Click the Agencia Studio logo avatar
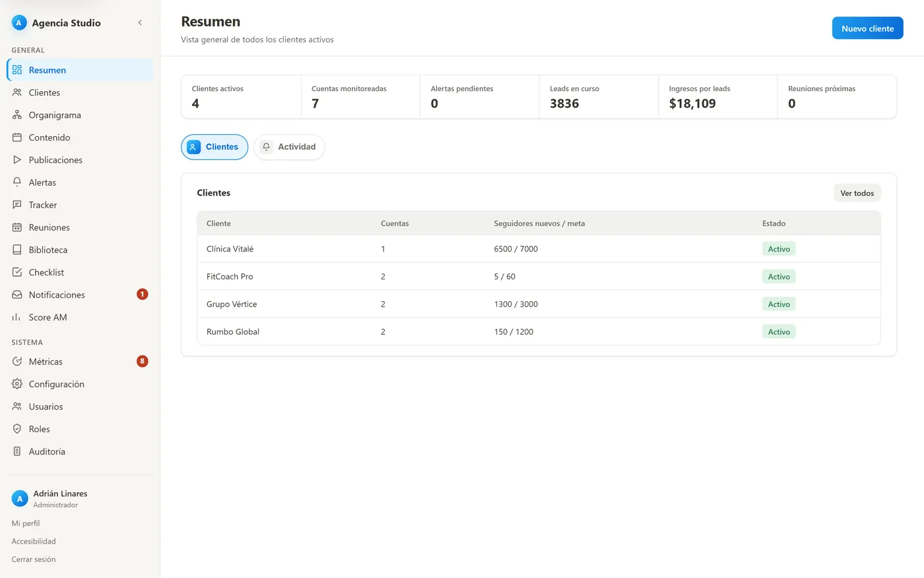The image size is (924, 578). (x=18, y=22)
